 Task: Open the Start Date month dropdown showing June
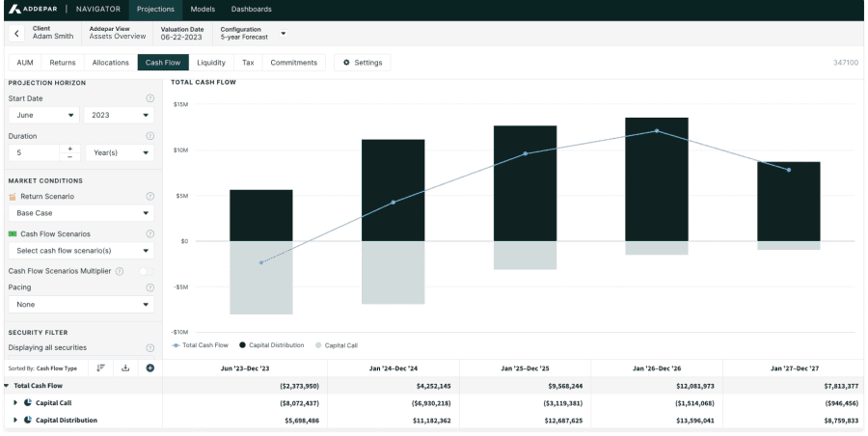point(43,115)
